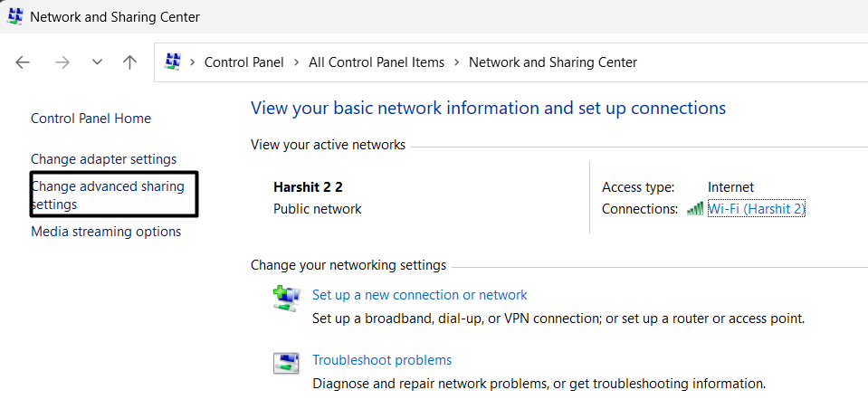Select Control Panel in the breadcrumb path
The image size is (868, 409).
pyautogui.click(x=243, y=62)
